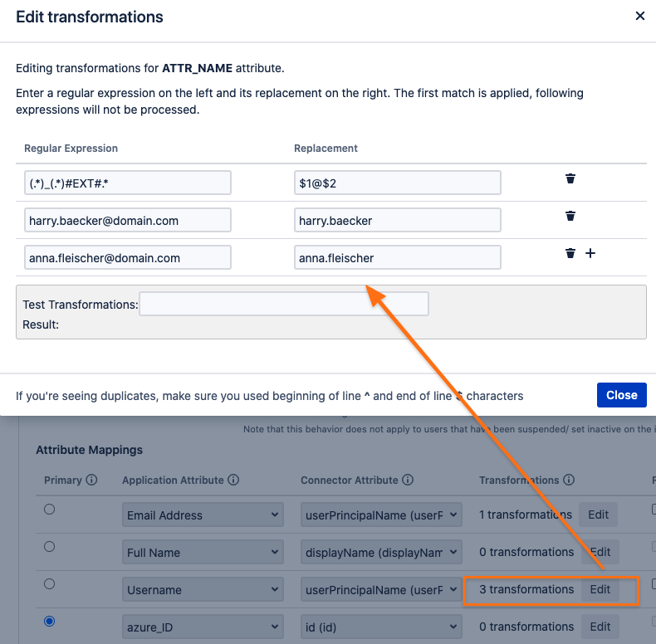Viewport: 656px width, 644px height.
Task: Open the azure_ID application attribute dropdown
Action: point(203,627)
